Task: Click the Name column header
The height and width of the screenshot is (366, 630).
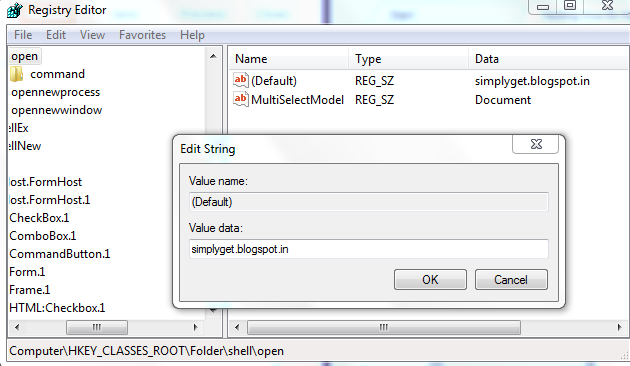Action: coord(289,59)
